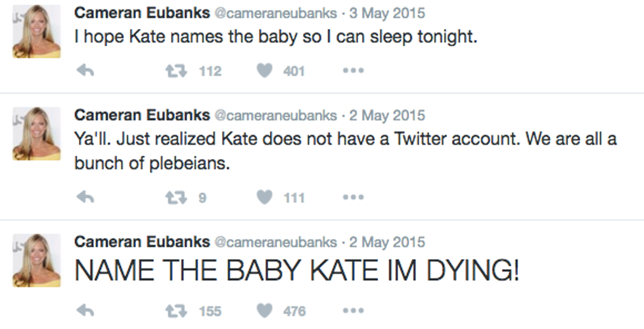Open more options on 'plebeians' tweet
This screenshot has width=644, height=329.
[x=353, y=197]
